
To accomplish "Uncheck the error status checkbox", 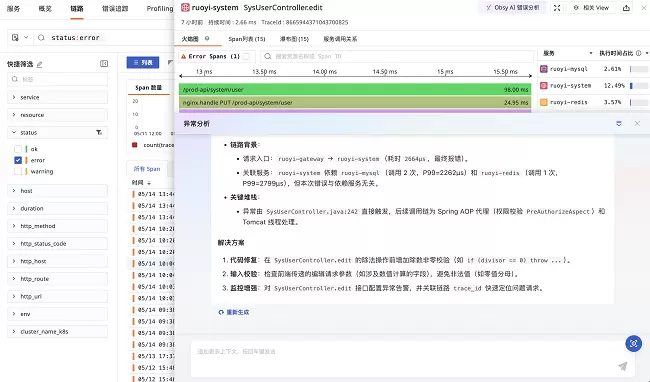I will point(18,160).
